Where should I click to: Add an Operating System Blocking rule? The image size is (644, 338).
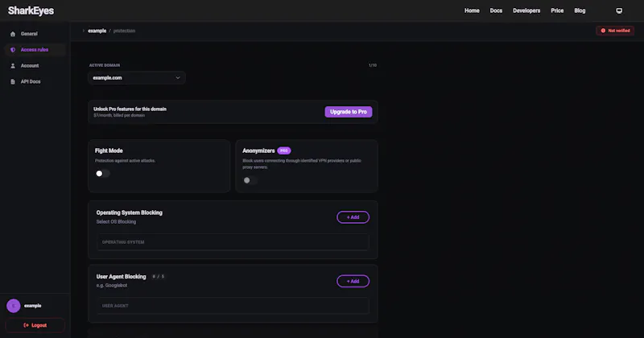tap(353, 217)
